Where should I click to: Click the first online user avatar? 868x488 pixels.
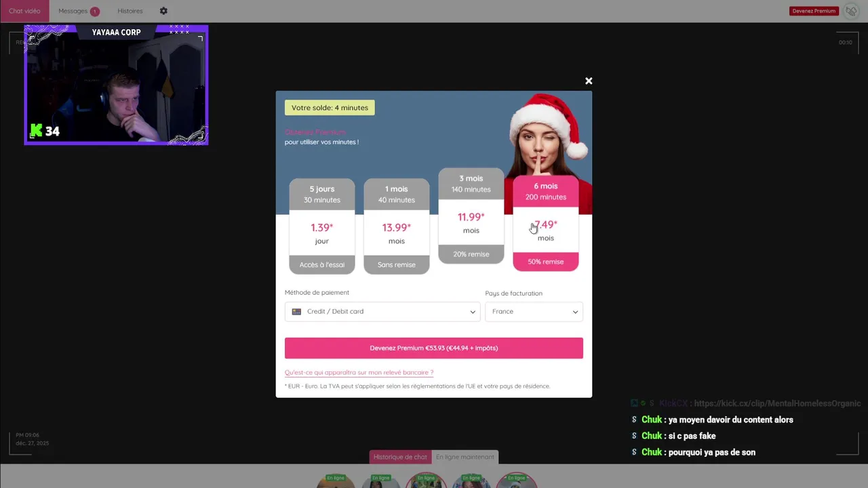pyautogui.click(x=336, y=481)
